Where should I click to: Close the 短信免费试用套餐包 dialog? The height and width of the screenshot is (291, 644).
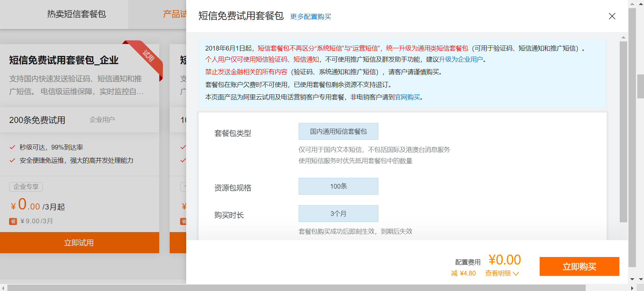[612, 16]
